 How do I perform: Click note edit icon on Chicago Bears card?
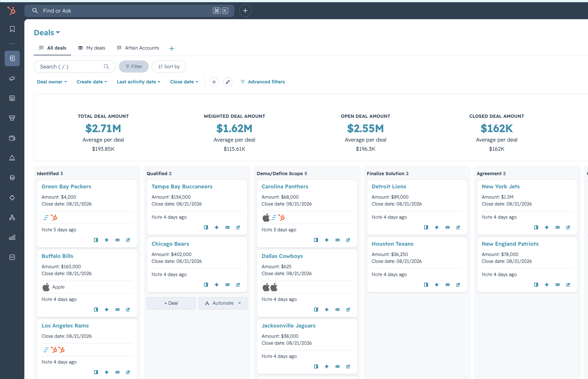pos(238,285)
